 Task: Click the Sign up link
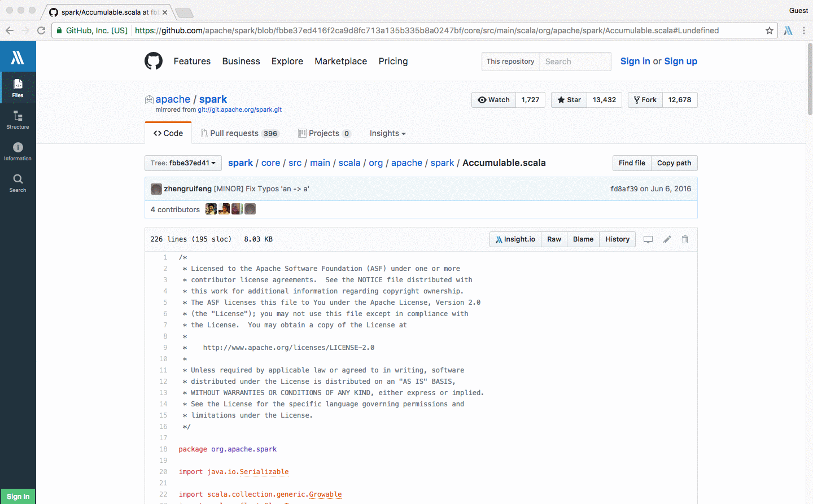point(681,61)
